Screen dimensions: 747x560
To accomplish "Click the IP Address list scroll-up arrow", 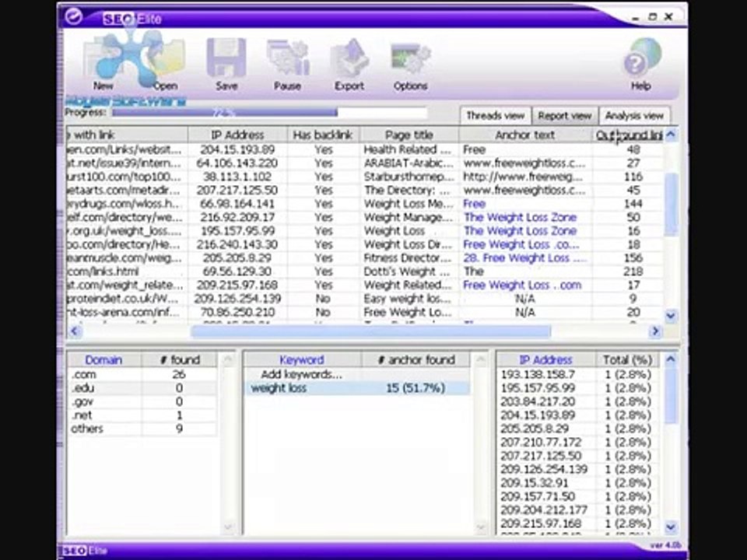I will click(671, 359).
